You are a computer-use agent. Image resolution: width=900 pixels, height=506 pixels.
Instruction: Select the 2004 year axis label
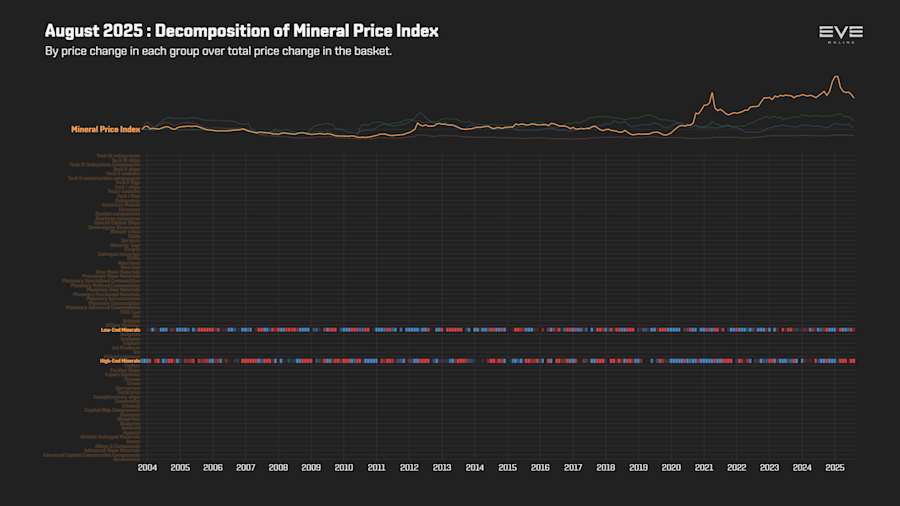tap(148, 468)
